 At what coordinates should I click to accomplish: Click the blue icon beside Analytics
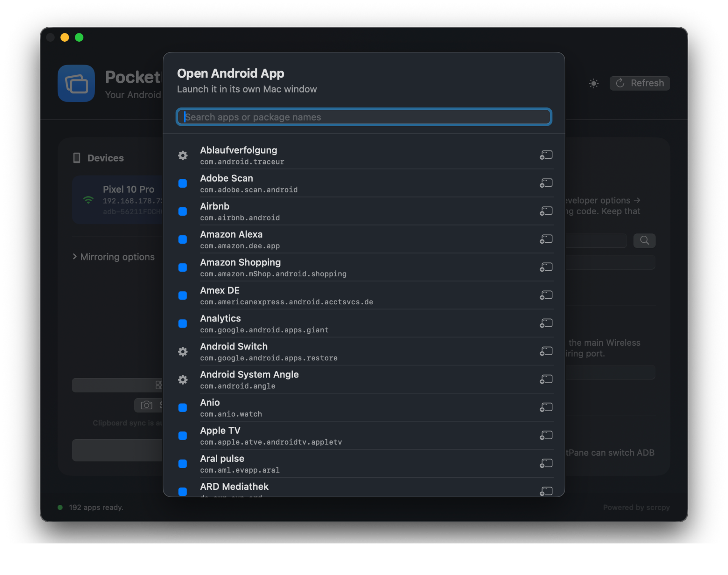point(183,324)
